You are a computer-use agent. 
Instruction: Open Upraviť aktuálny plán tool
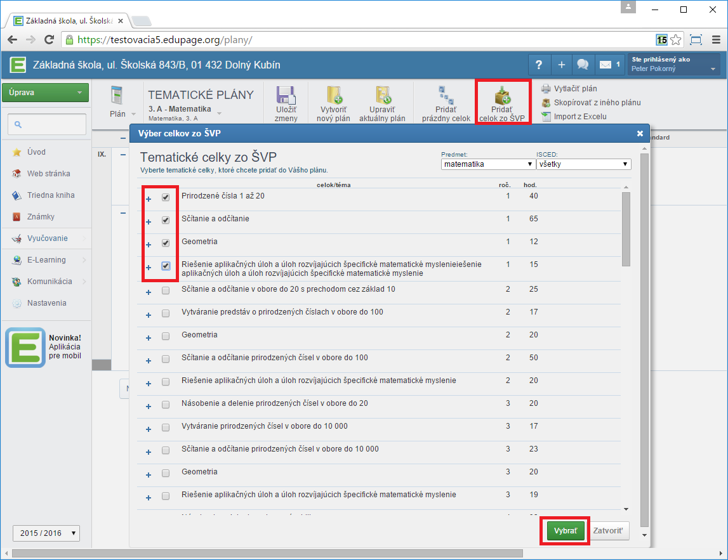click(382, 96)
